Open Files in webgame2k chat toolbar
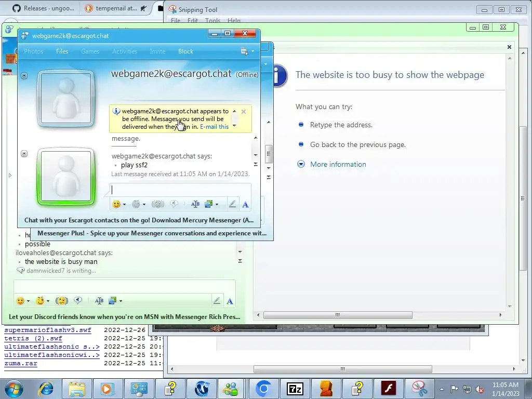Image resolution: width=532 pixels, height=399 pixels. click(62, 51)
